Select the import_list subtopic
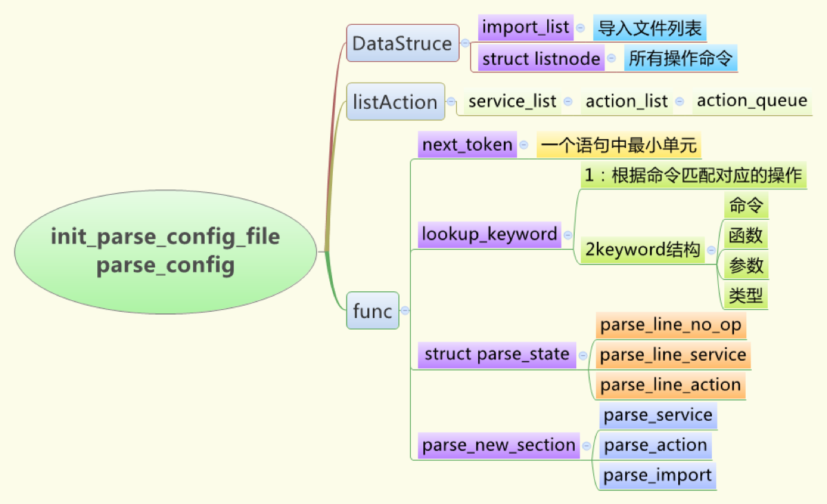Viewport: 827px width, 504px height. click(526, 28)
